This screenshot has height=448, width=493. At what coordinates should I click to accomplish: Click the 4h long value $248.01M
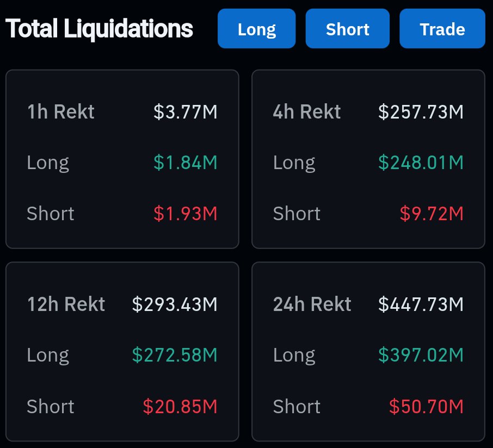[421, 163]
